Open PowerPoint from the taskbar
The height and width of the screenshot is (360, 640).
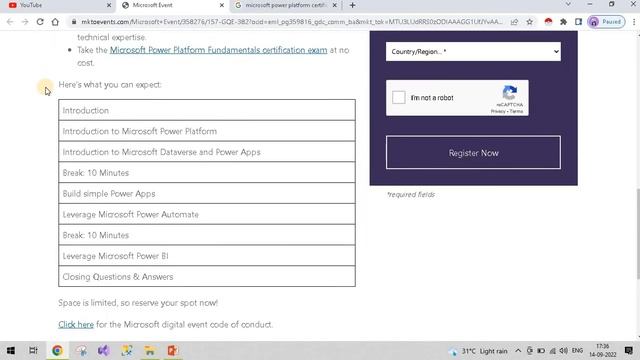[x=172, y=351]
